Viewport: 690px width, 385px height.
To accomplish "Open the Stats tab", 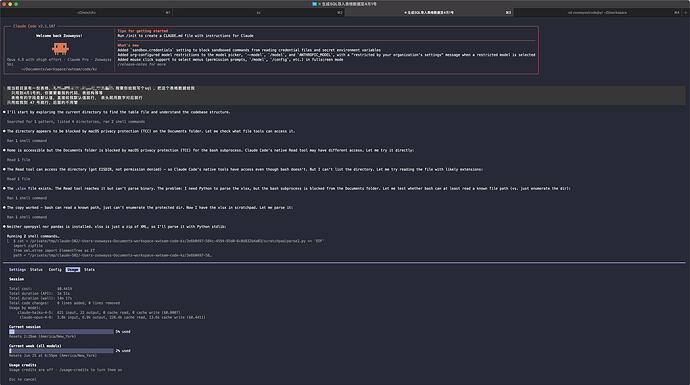I will tap(89, 269).
